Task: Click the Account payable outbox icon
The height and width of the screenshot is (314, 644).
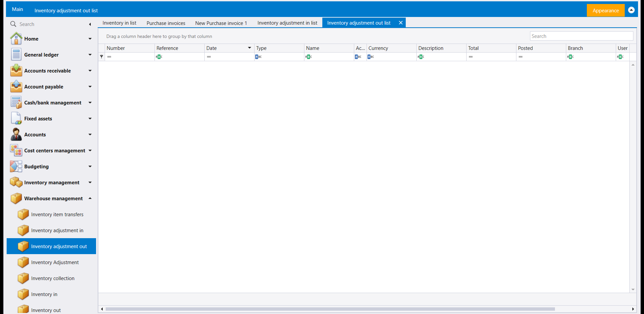Action: [16, 86]
